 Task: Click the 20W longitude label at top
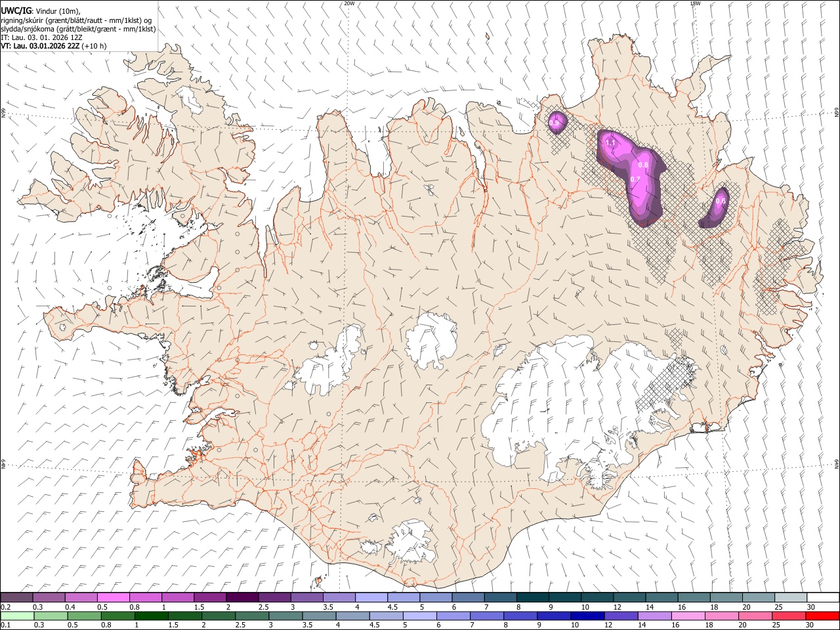coord(349,3)
